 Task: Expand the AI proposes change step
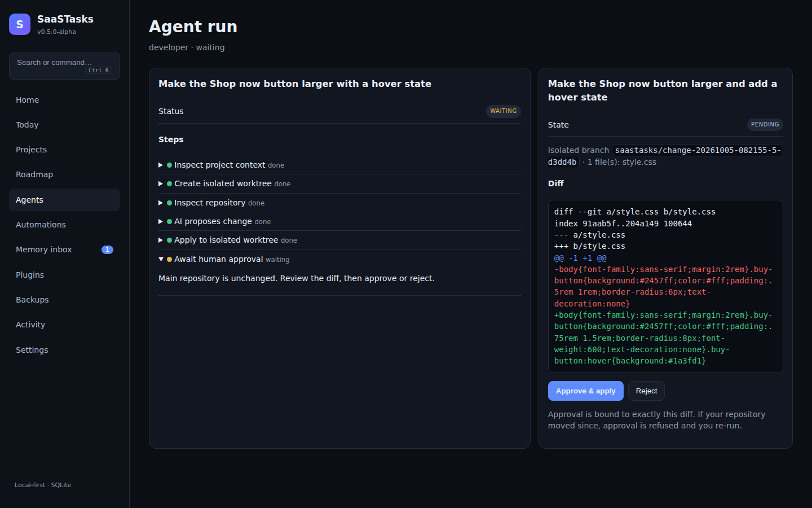pos(339,221)
